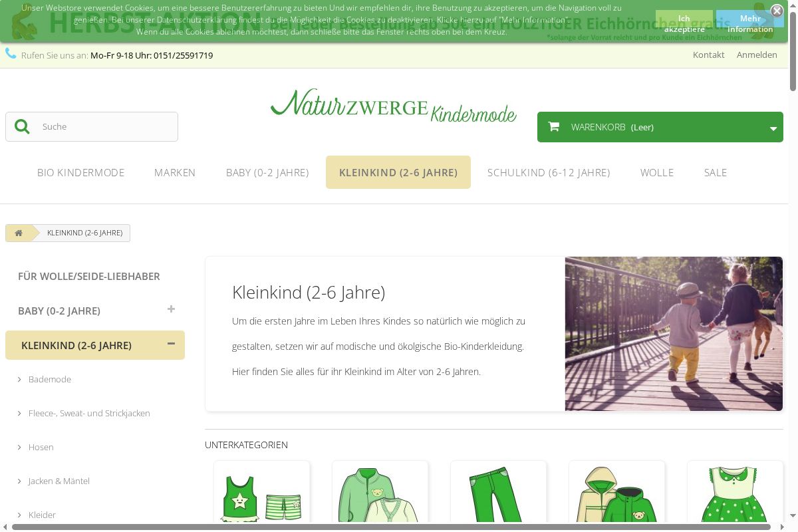Open Fleece-, Sweat- und Strickjacken subcategory

point(89,413)
